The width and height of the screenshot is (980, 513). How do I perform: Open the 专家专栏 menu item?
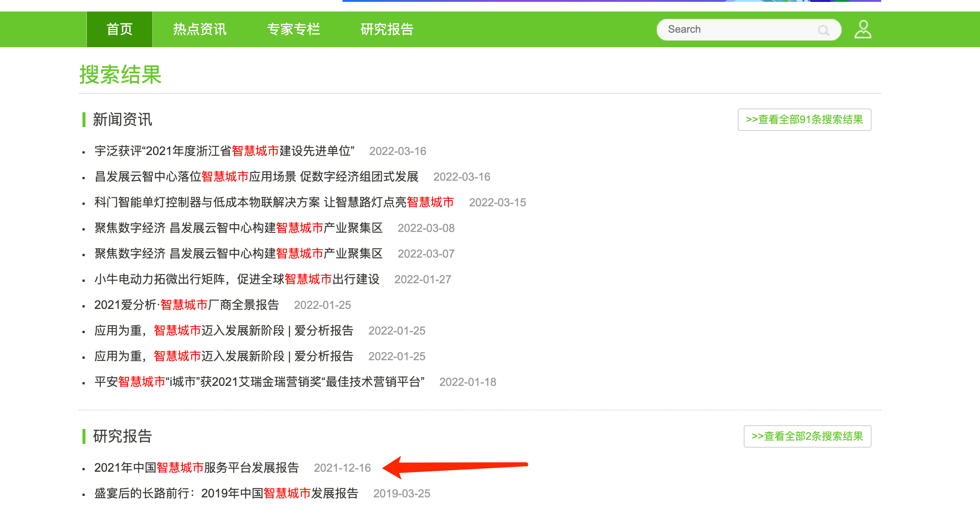tap(293, 29)
